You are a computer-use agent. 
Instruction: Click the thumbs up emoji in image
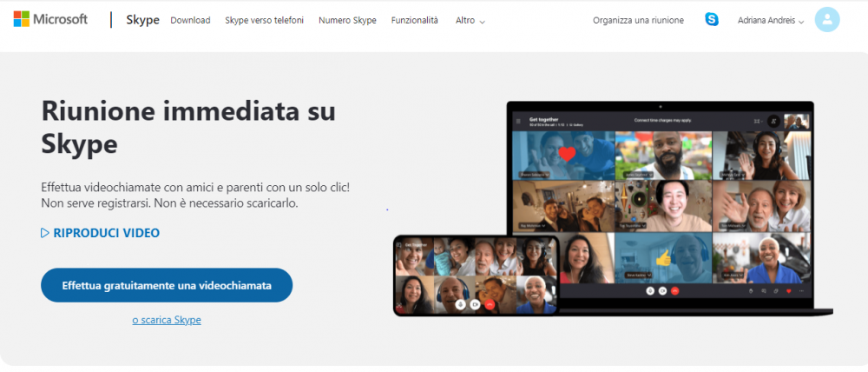663,258
